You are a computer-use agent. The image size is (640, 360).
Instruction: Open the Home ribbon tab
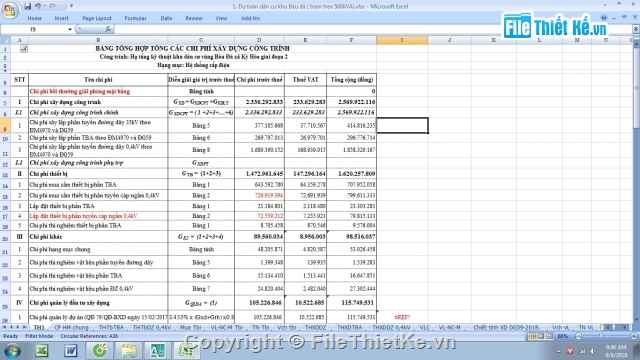point(35,18)
